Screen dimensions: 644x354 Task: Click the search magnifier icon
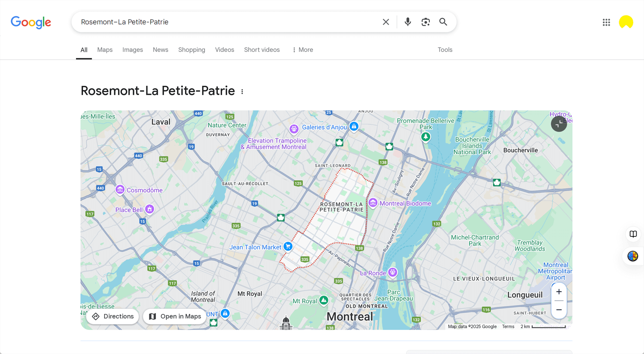click(x=443, y=21)
